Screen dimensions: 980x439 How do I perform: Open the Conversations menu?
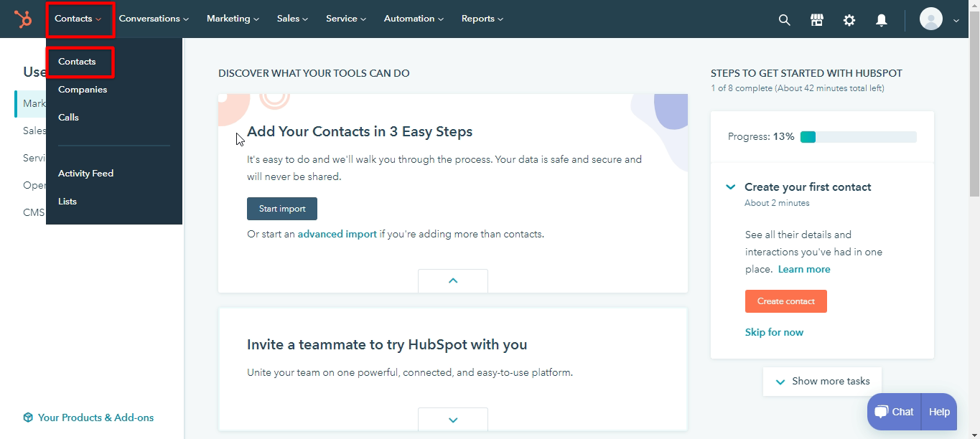[154, 19]
